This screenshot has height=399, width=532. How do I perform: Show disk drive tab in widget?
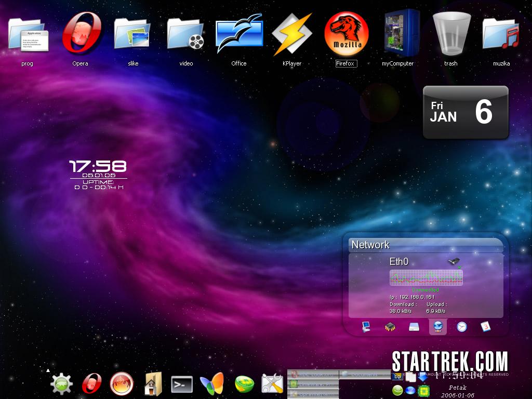pyautogui.click(x=414, y=327)
